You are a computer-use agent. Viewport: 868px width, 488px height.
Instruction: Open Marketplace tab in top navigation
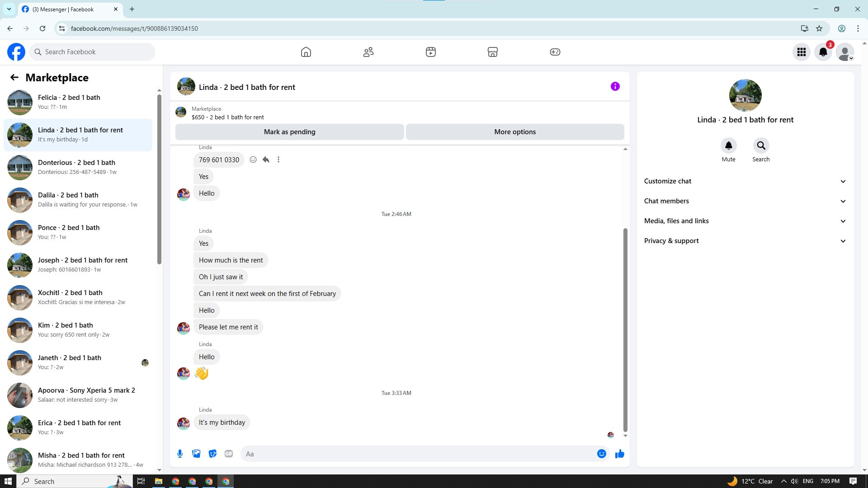tap(493, 52)
